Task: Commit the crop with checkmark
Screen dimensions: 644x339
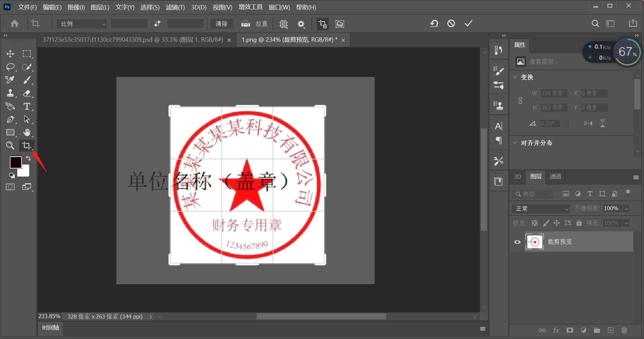Action: [468, 24]
